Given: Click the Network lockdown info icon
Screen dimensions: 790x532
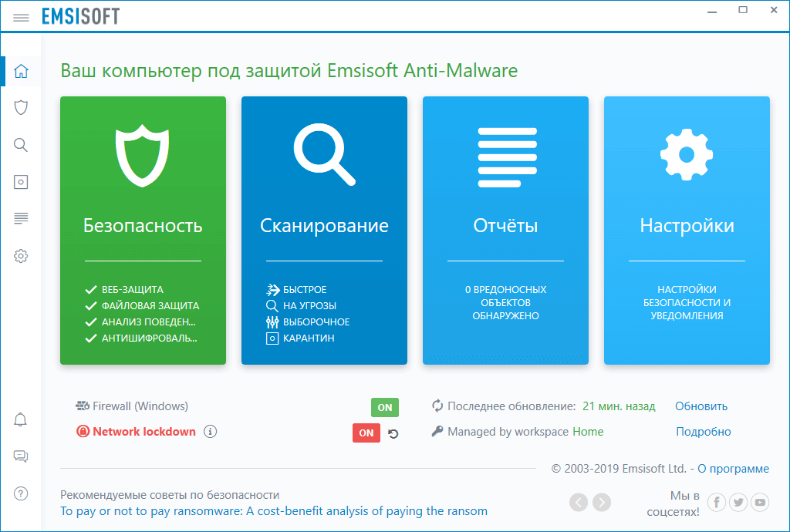Looking at the screenshot, I should coord(211,432).
